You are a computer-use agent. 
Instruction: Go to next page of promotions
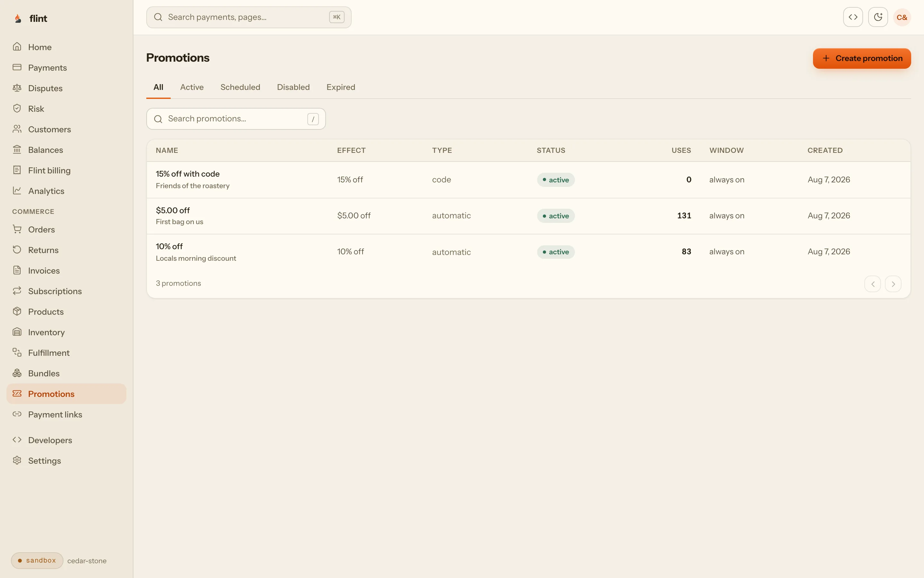point(893,284)
